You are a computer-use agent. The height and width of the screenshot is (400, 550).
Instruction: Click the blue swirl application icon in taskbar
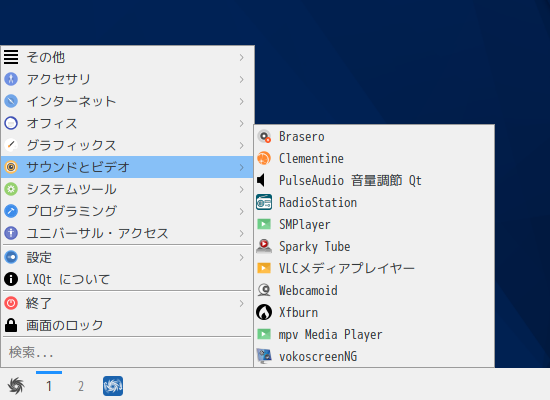click(x=113, y=386)
